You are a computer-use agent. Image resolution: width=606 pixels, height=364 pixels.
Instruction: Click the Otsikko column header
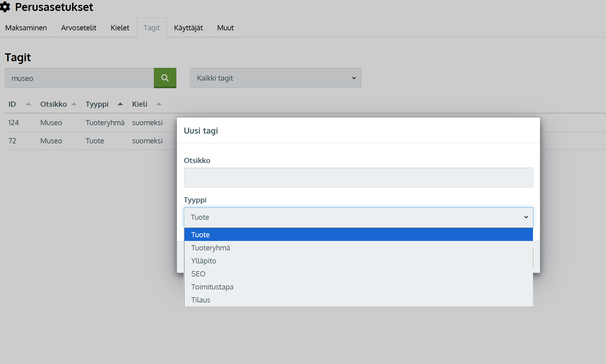pyautogui.click(x=54, y=104)
